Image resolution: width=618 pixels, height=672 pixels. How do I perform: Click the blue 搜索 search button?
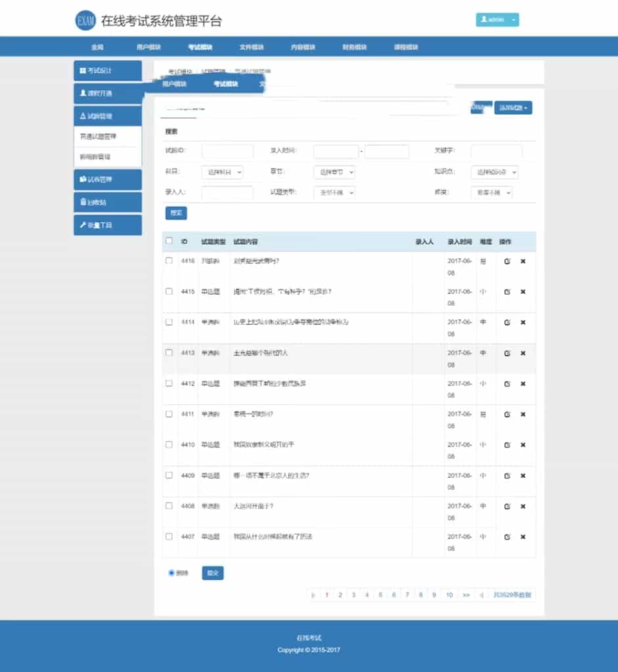point(176,213)
